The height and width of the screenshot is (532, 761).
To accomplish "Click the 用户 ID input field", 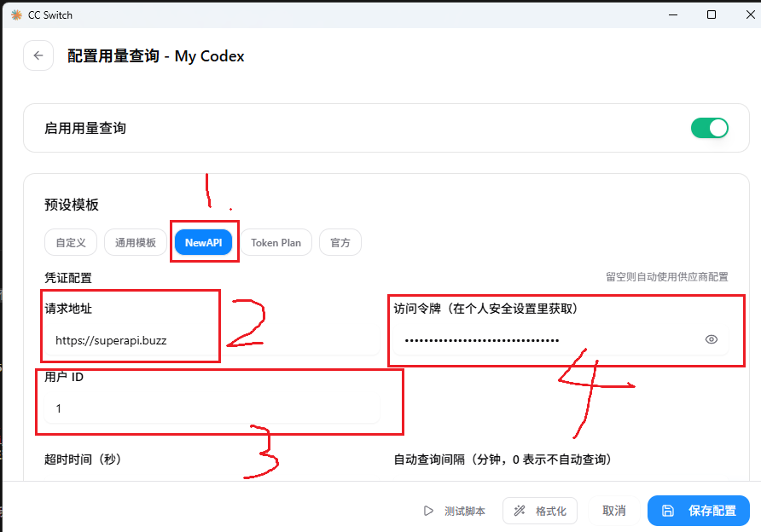I will tap(212, 408).
